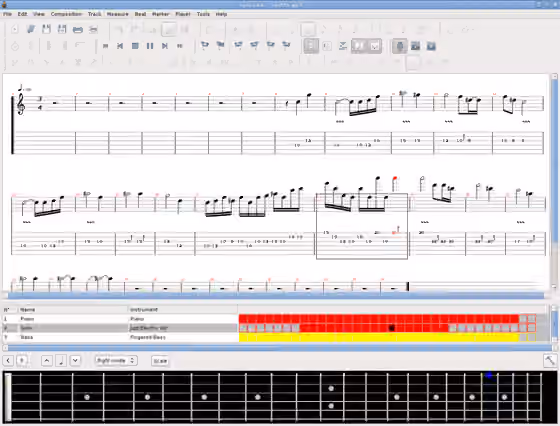Jump to the last measure transport icon
560x426 pixels.
click(180, 46)
